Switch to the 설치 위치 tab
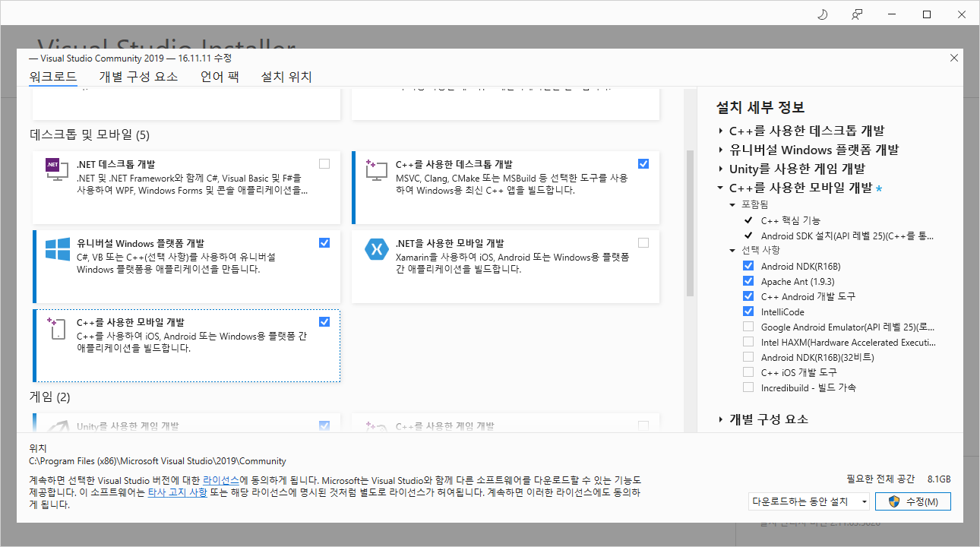Screen dimensions: 980x547 click(x=286, y=77)
